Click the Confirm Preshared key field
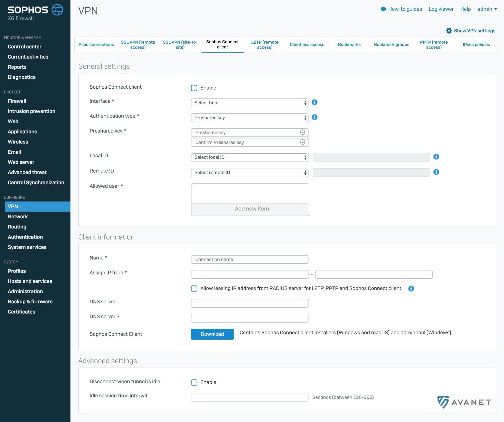504x422 pixels. [x=250, y=142]
